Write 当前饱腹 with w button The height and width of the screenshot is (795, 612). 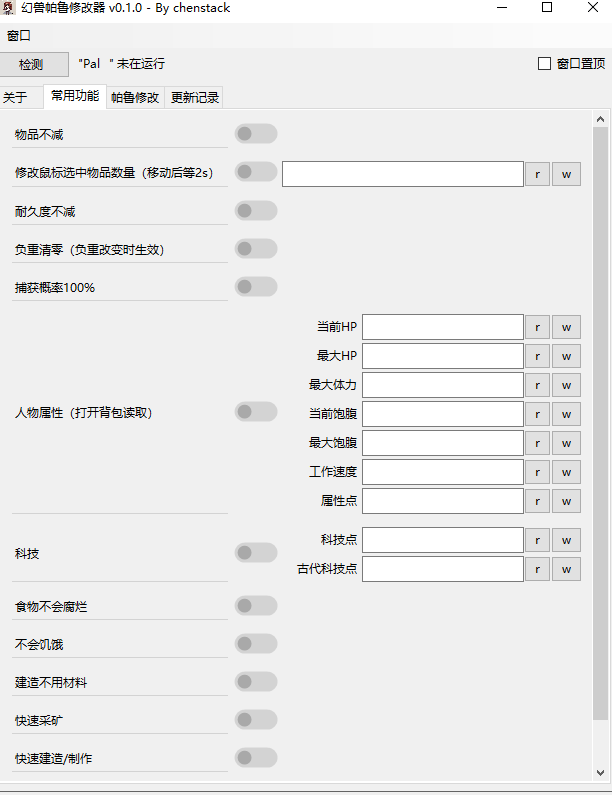tap(566, 414)
